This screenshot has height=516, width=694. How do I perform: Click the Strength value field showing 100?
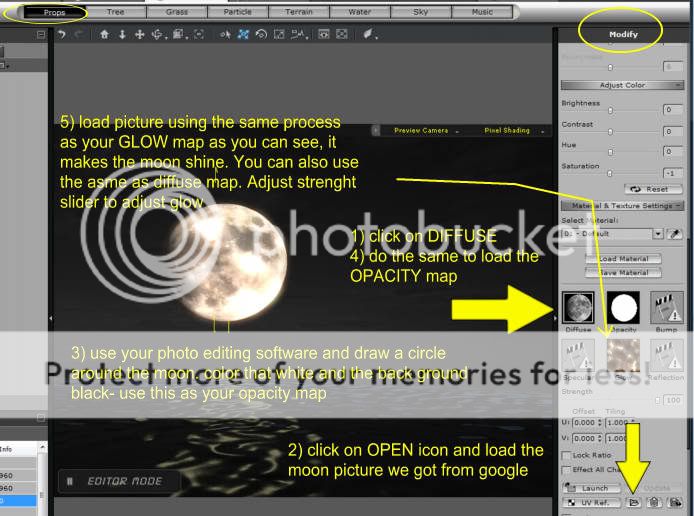point(673,400)
